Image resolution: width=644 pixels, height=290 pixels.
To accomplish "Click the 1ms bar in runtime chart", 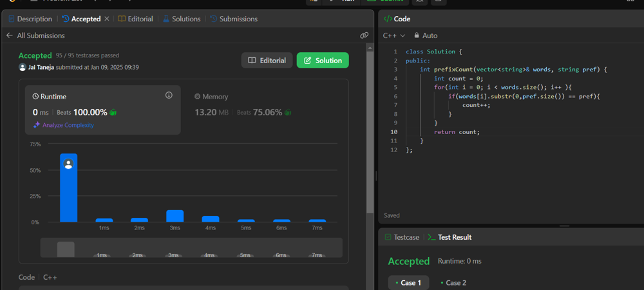I will tap(104, 220).
